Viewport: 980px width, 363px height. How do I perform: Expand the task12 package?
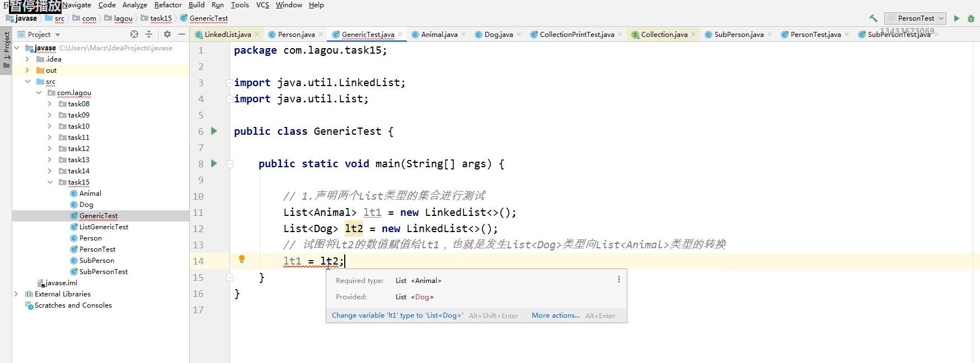50,149
